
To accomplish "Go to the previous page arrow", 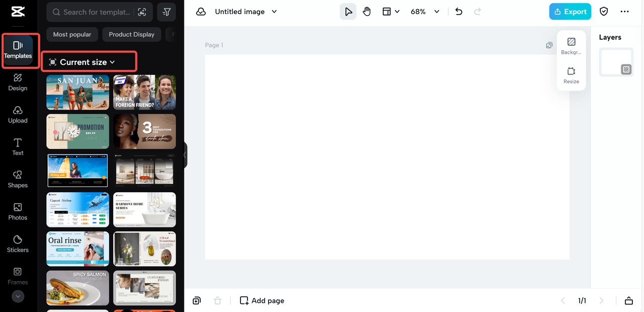I will coord(563,300).
